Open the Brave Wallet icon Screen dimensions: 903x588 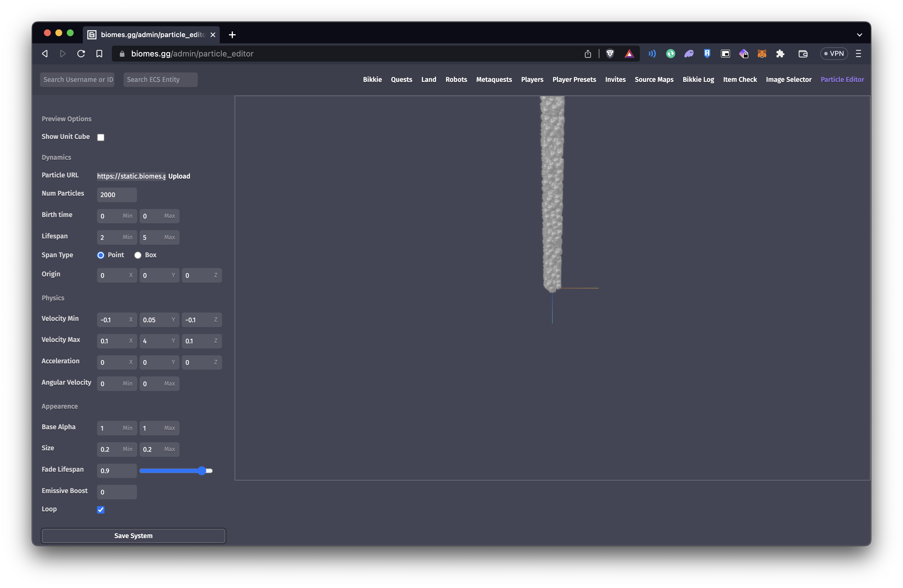(803, 53)
